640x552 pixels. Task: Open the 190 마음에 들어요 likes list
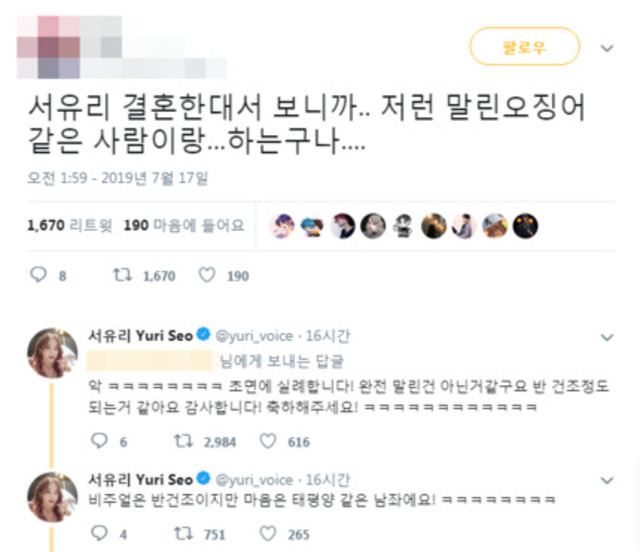pos(184,225)
